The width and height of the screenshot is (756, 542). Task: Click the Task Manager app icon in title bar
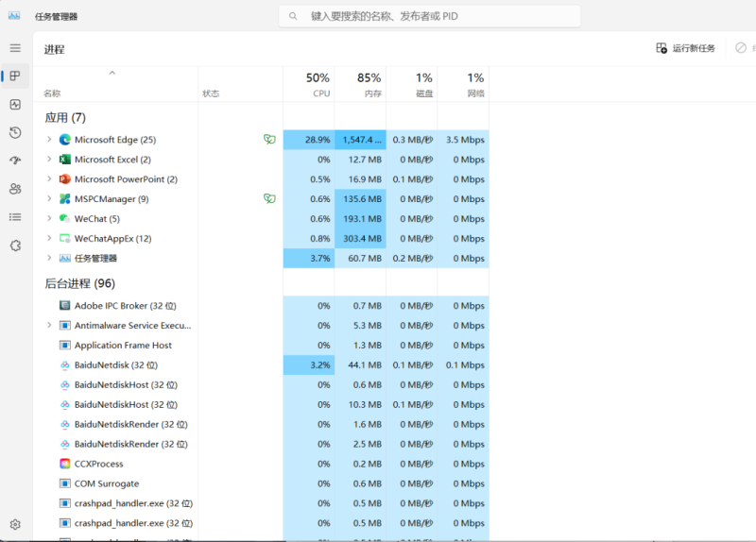pos(14,16)
